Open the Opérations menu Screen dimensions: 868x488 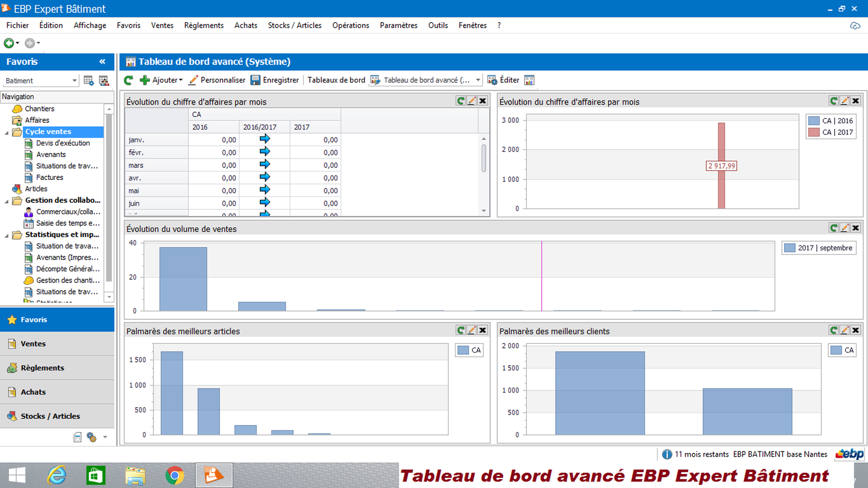pos(351,25)
